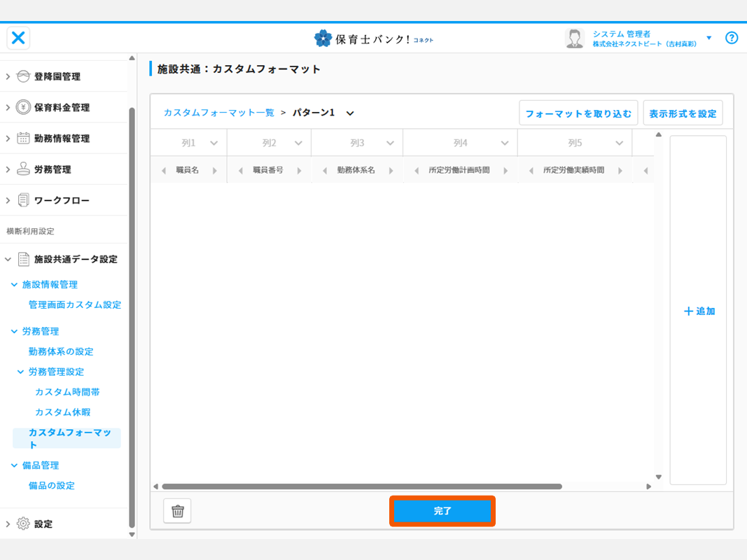Open 勤務体系の設定 menu item
This screenshot has height=560, width=747.
61,351
